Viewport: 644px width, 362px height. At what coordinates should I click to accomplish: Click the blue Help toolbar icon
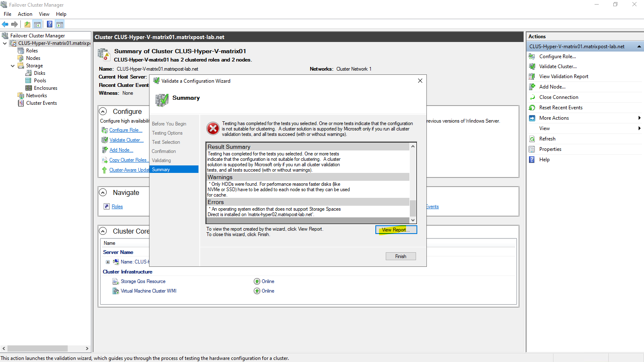tap(49, 25)
